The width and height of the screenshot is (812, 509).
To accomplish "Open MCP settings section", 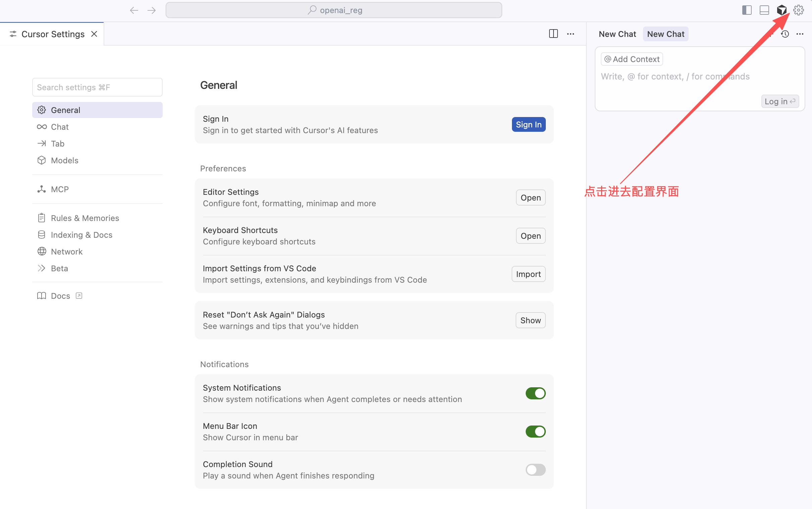I will pos(60,189).
